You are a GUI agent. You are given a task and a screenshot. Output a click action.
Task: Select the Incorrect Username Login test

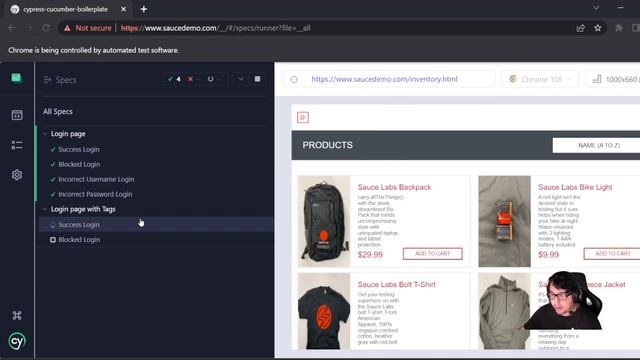96,179
